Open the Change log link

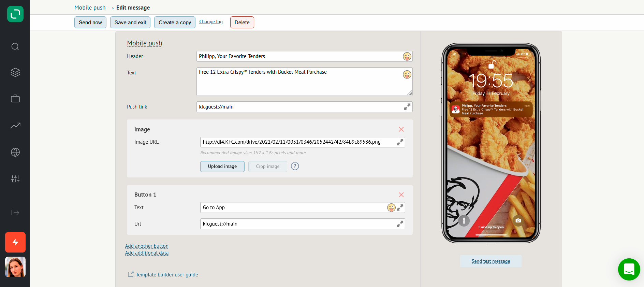(211, 21)
